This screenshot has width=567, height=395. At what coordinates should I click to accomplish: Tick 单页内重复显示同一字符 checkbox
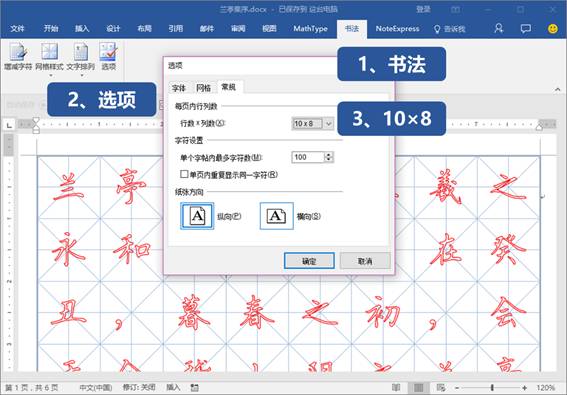184,174
